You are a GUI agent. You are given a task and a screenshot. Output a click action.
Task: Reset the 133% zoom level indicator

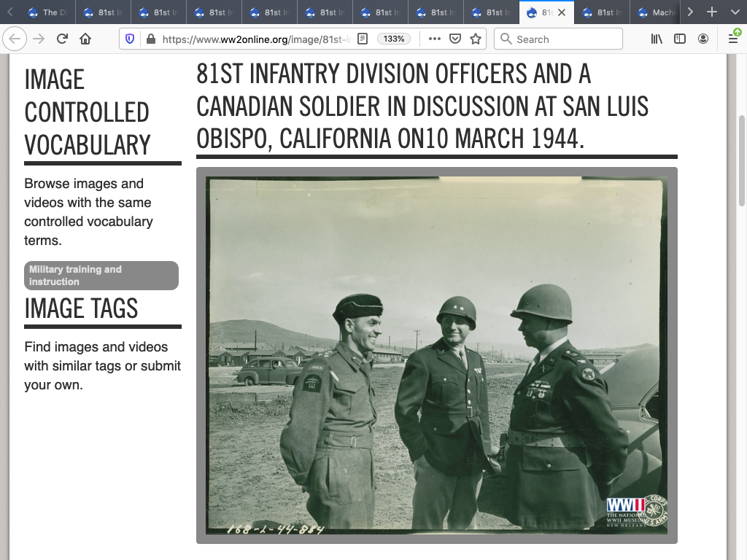394,39
